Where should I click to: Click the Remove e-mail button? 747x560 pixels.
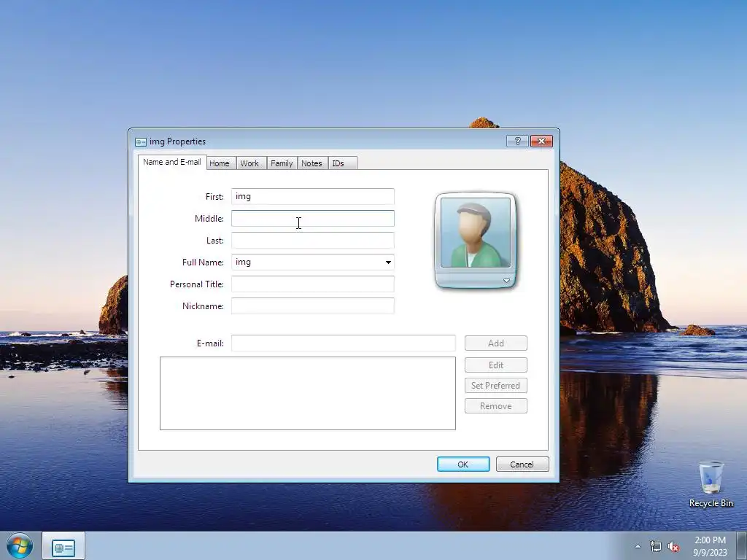496,406
